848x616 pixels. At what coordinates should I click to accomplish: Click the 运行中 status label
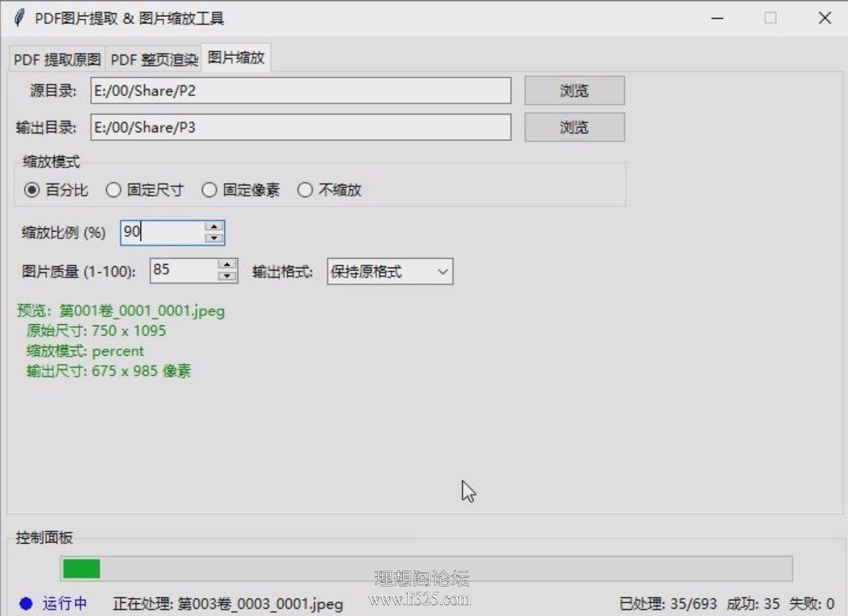(x=65, y=603)
